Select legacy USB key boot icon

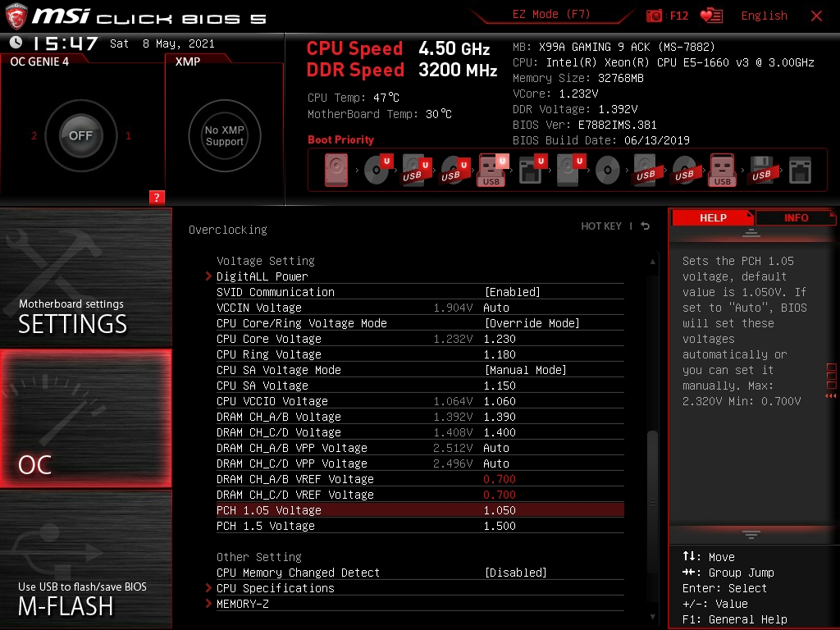(723, 171)
